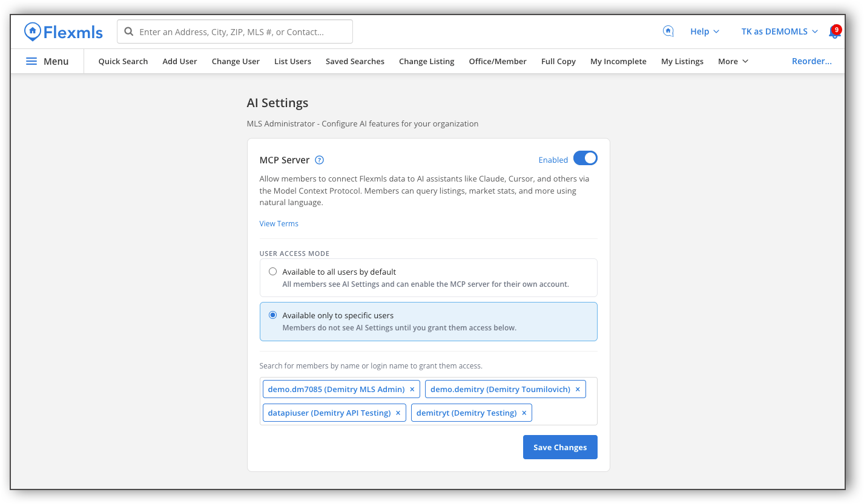Click the address search input field
The image size is (864, 504).
point(235,31)
